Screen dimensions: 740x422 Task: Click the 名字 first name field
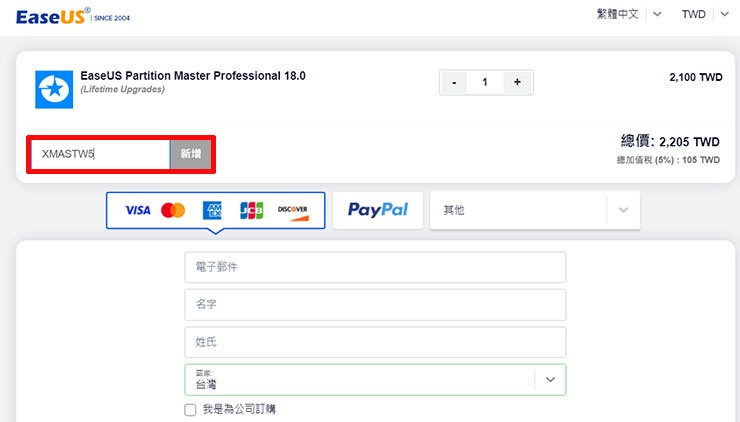pos(375,304)
